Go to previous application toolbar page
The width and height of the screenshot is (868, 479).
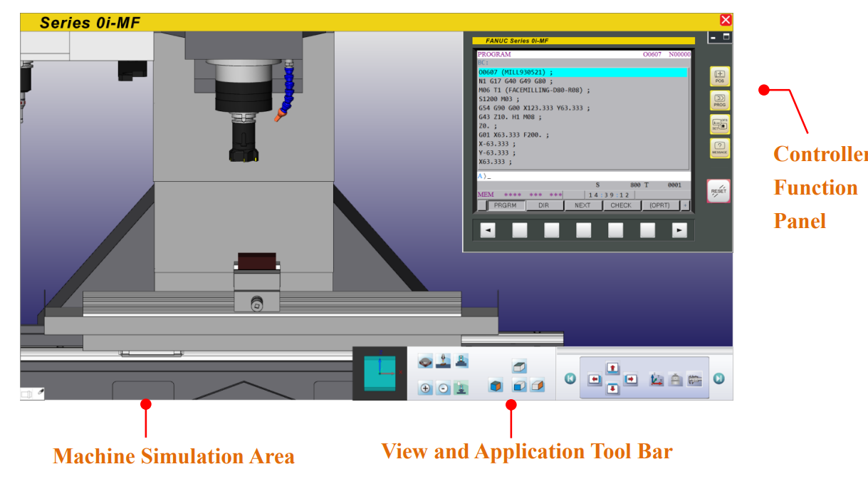pos(570,378)
